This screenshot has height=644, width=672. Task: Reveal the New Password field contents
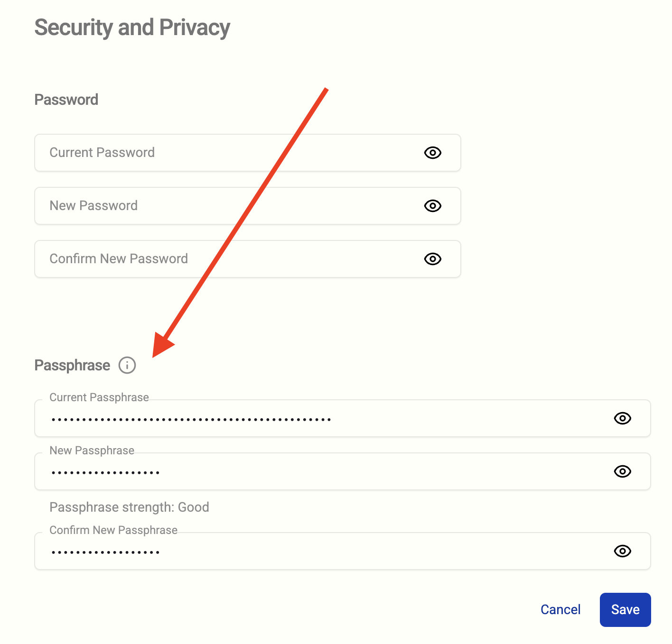432,206
